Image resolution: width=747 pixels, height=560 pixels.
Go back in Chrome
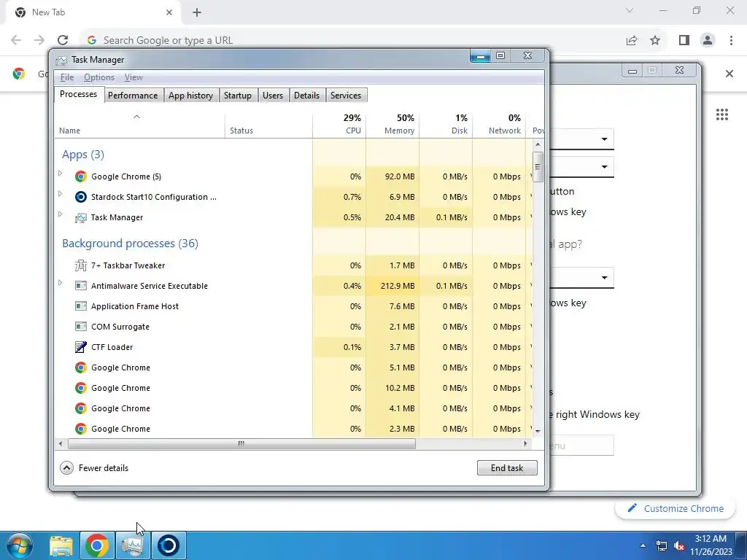tap(16, 40)
